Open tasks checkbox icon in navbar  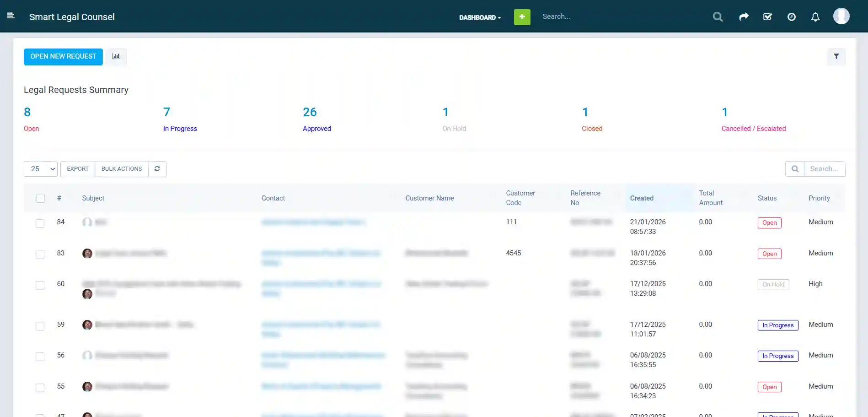point(768,16)
